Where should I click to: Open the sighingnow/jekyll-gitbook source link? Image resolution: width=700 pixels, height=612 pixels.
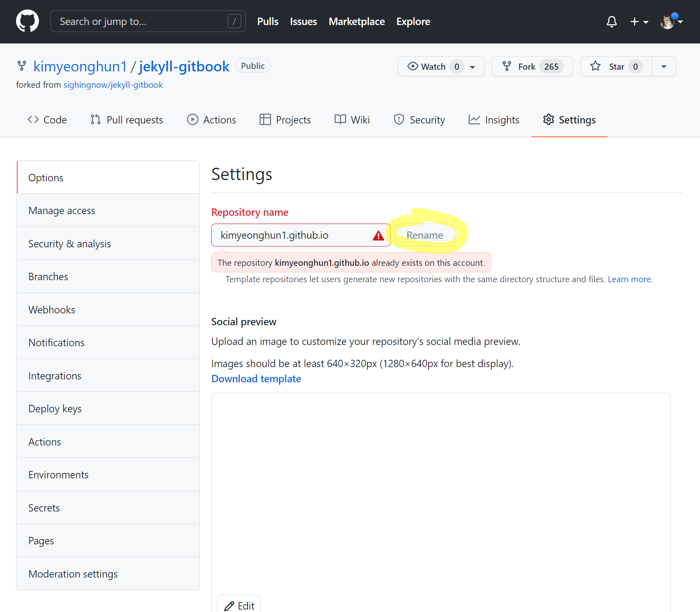click(113, 85)
